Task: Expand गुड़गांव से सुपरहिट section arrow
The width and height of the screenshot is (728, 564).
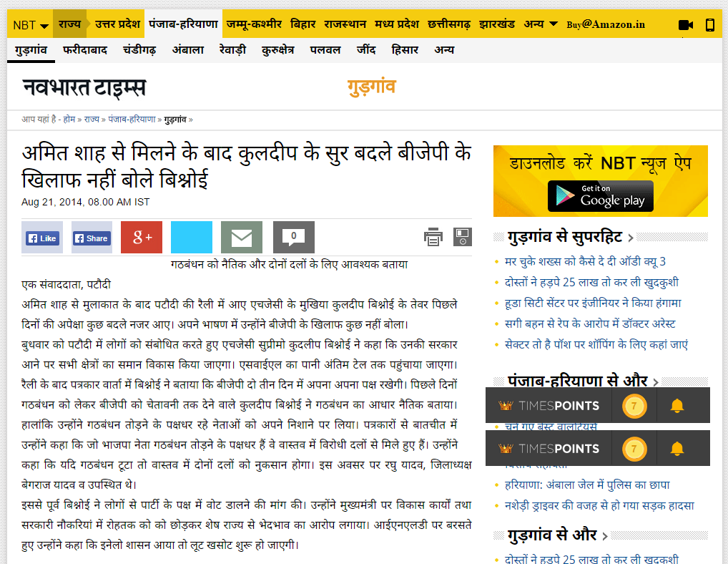Action: tap(631, 238)
